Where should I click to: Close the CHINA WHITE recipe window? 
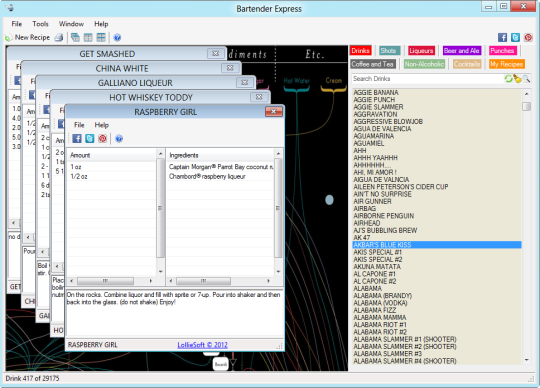click(230, 68)
